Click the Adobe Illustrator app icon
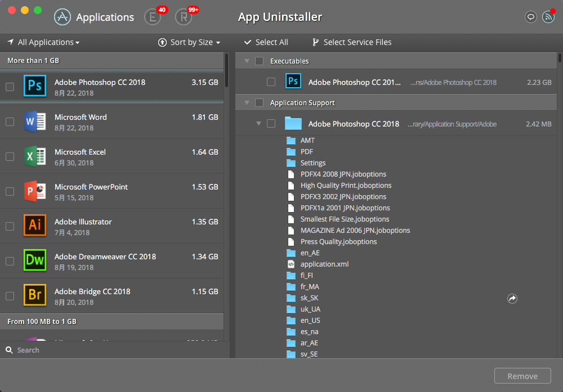 click(x=35, y=225)
